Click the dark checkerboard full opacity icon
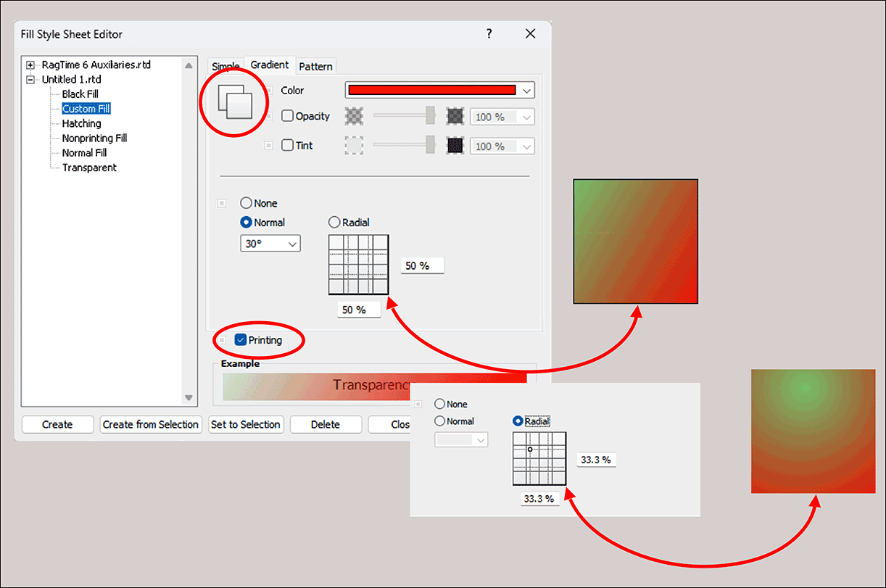Viewport: 886px width, 588px height. (x=455, y=116)
